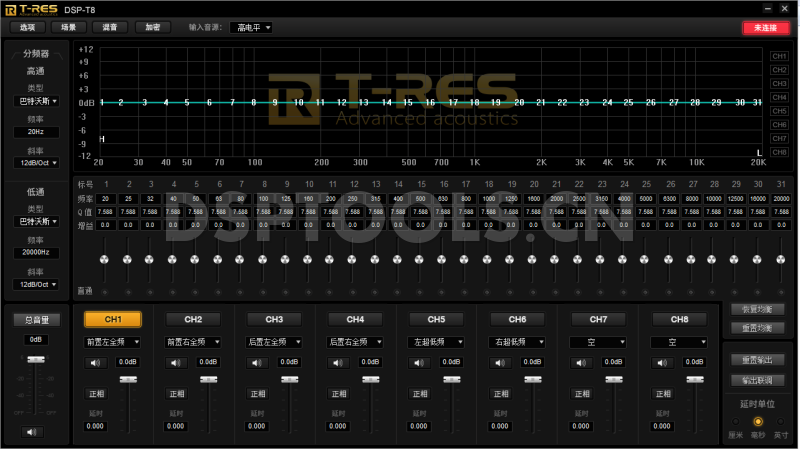Screen dimensions: 800x449
Task: Mute the CH5 output speaker icon
Action: pos(419,363)
